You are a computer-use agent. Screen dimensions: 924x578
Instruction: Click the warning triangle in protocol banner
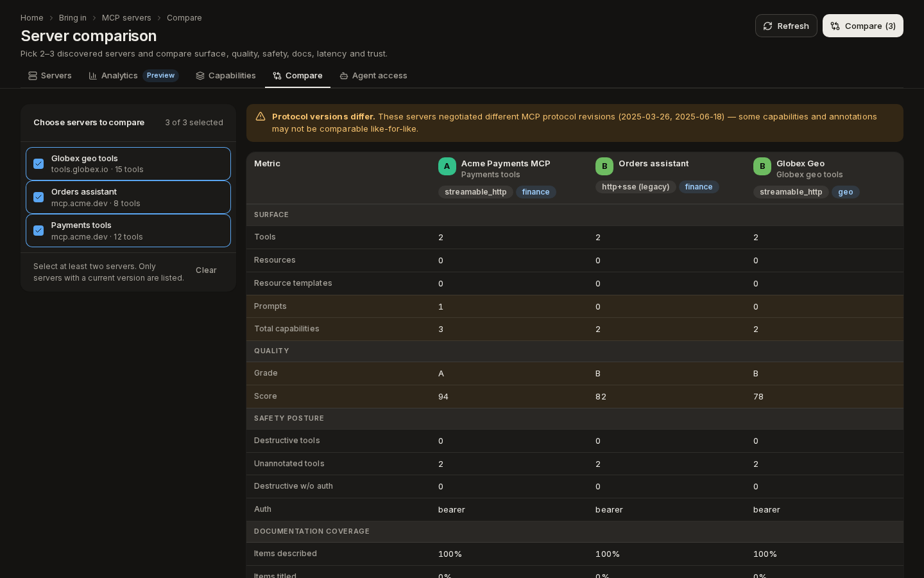click(x=261, y=116)
